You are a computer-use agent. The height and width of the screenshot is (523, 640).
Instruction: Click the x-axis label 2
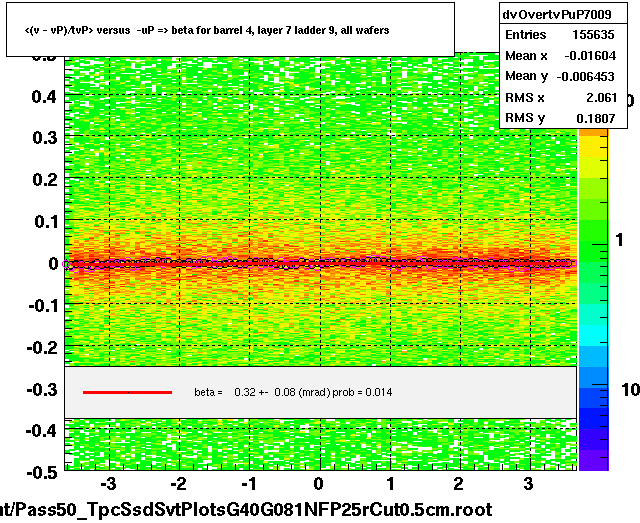point(459,484)
